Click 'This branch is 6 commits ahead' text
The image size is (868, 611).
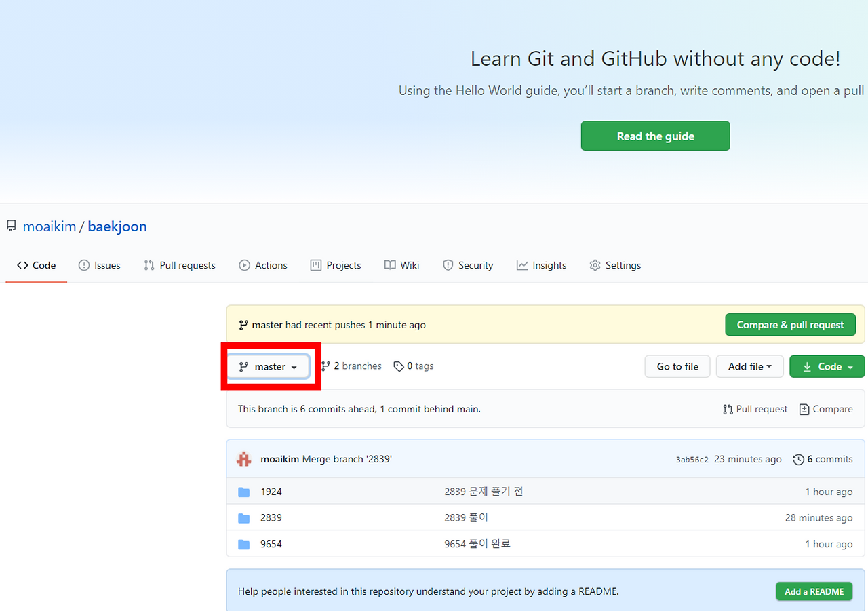pos(359,409)
